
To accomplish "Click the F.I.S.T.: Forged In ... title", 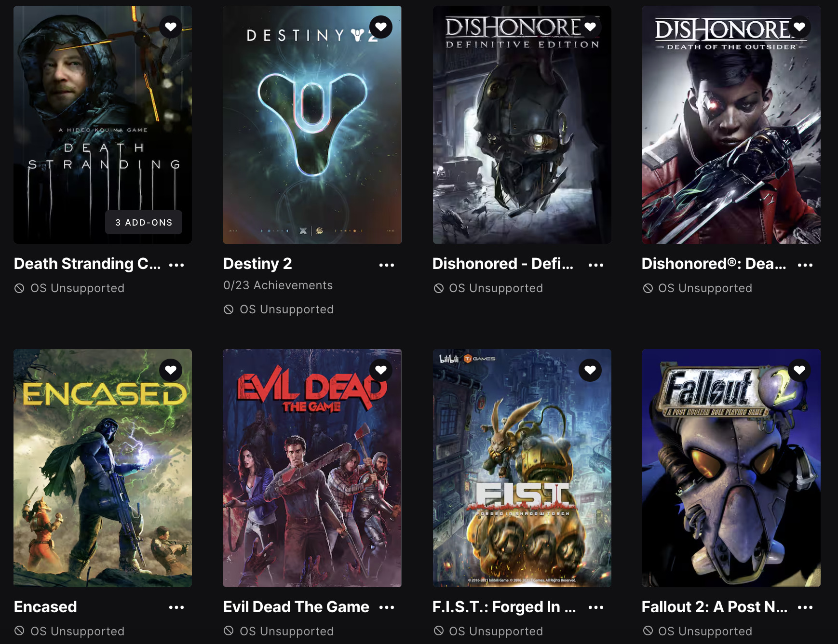I will [504, 606].
